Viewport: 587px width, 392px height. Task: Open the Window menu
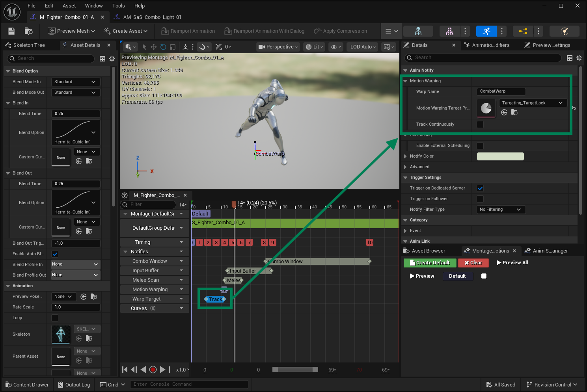(94, 6)
